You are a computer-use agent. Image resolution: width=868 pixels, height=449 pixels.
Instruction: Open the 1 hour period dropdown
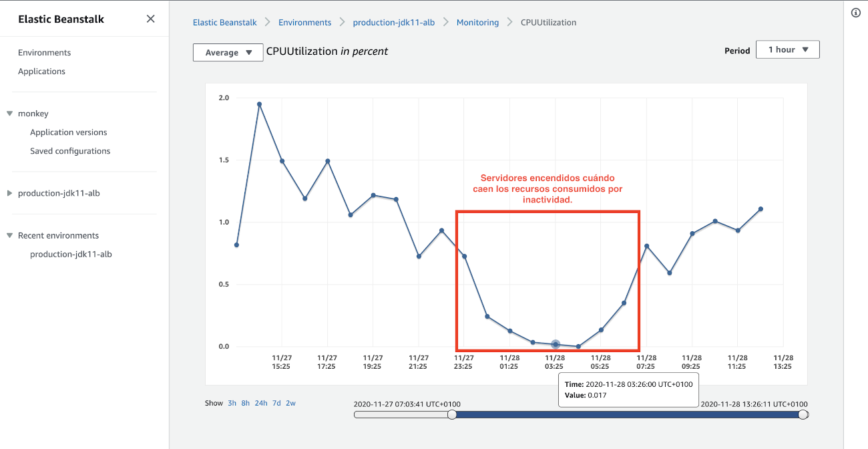tap(787, 49)
